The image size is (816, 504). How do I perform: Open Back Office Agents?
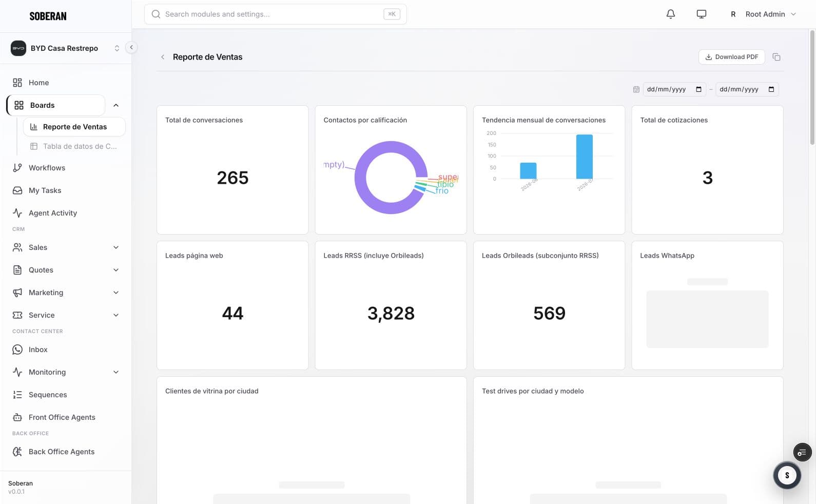62,452
